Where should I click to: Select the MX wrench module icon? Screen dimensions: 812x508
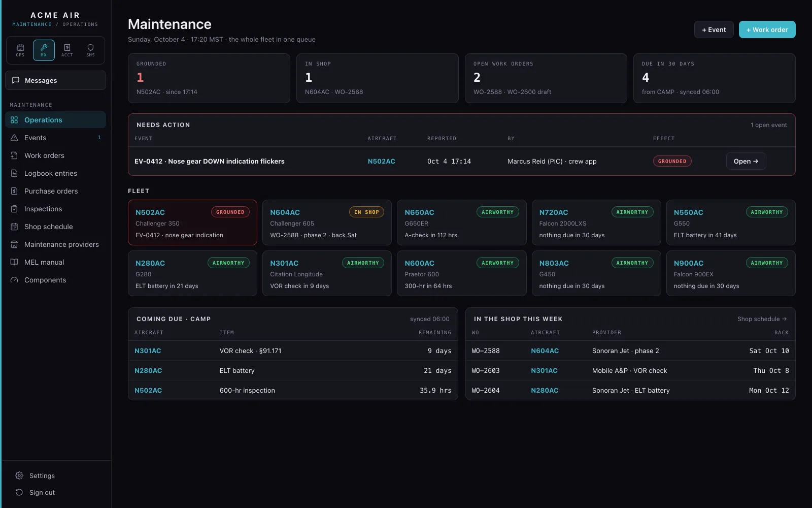(x=44, y=50)
